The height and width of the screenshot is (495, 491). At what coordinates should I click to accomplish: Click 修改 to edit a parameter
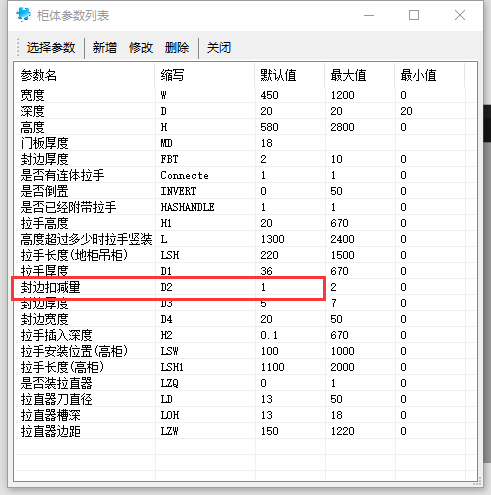pyautogui.click(x=141, y=48)
